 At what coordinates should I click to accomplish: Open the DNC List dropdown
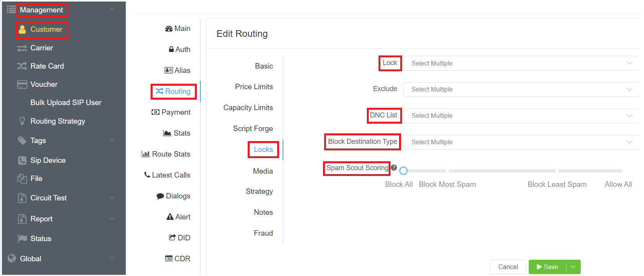click(520, 116)
